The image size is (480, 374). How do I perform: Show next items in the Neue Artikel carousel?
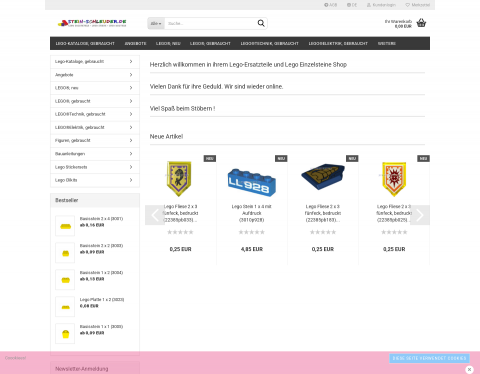pyautogui.click(x=420, y=215)
